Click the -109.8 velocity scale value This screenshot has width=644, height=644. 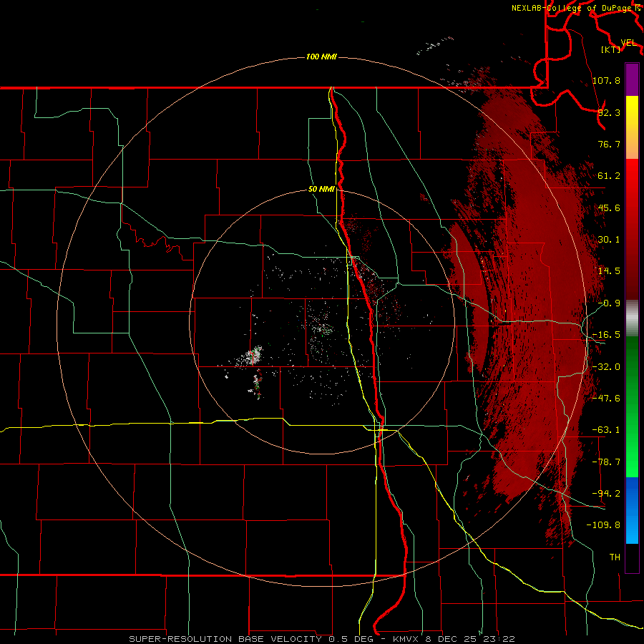point(603,525)
